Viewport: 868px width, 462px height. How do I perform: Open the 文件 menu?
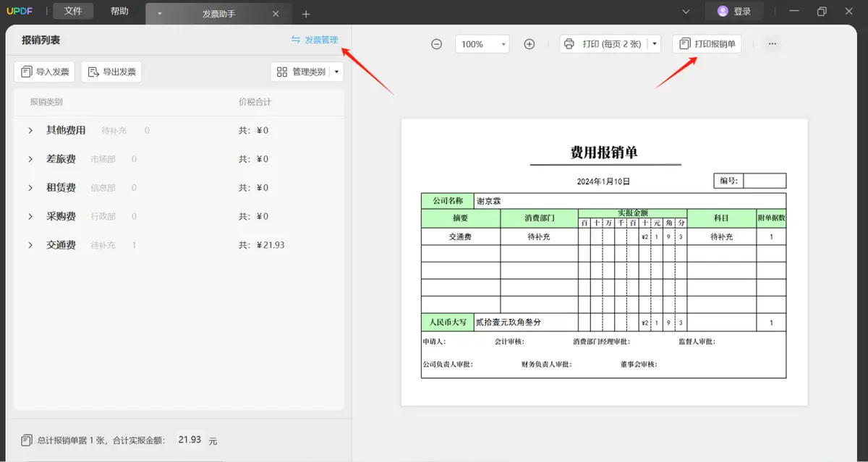click(x=72, y=11)
